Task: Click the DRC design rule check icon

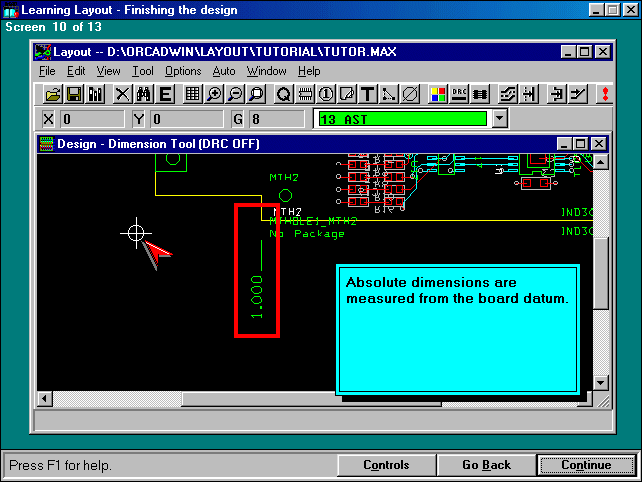Action: click(460, 94)
